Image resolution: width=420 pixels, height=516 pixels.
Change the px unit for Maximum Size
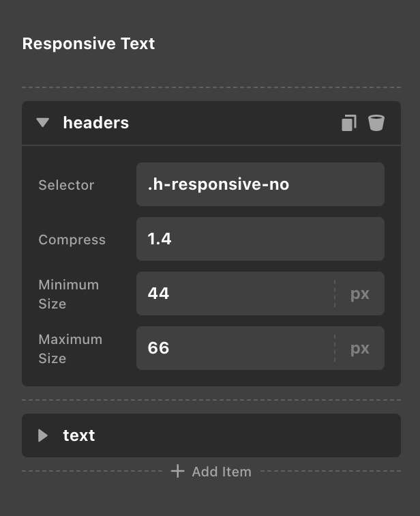[360, 348]
